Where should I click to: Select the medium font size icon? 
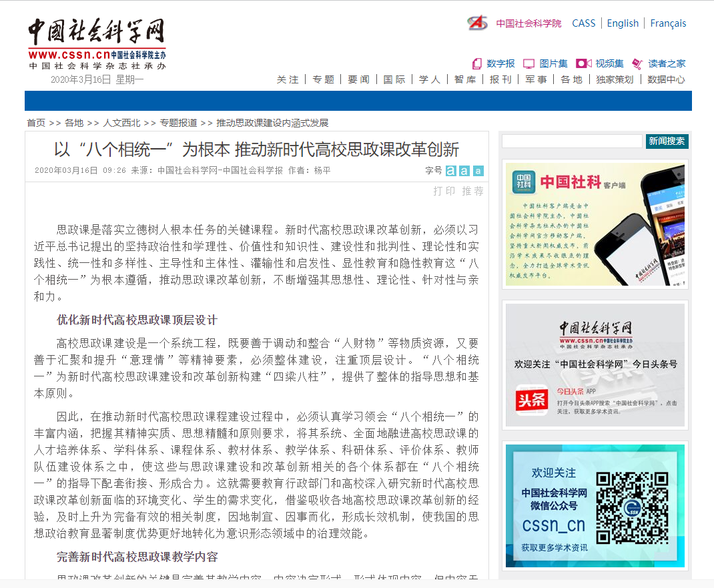tap(464, 171)
